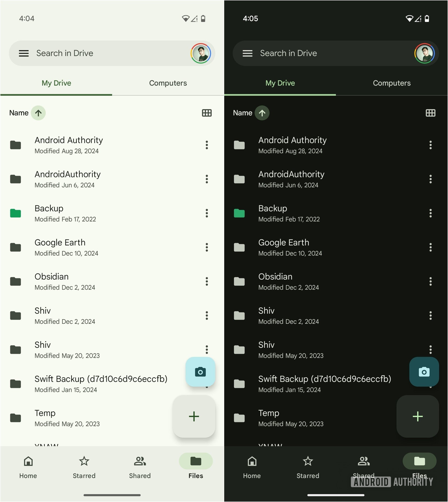The image size is (448, 502).
Task: Toggle grid view in light theme
Action: click(x=206, y=113)
